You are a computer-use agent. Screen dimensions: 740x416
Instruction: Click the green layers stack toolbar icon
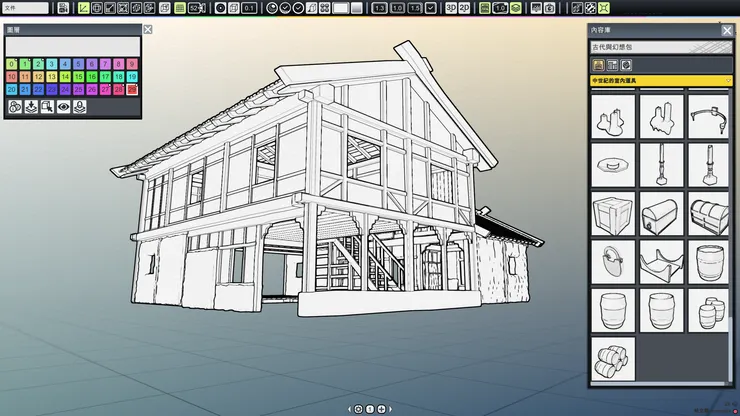pyautogui.click(x=516, y=8)
